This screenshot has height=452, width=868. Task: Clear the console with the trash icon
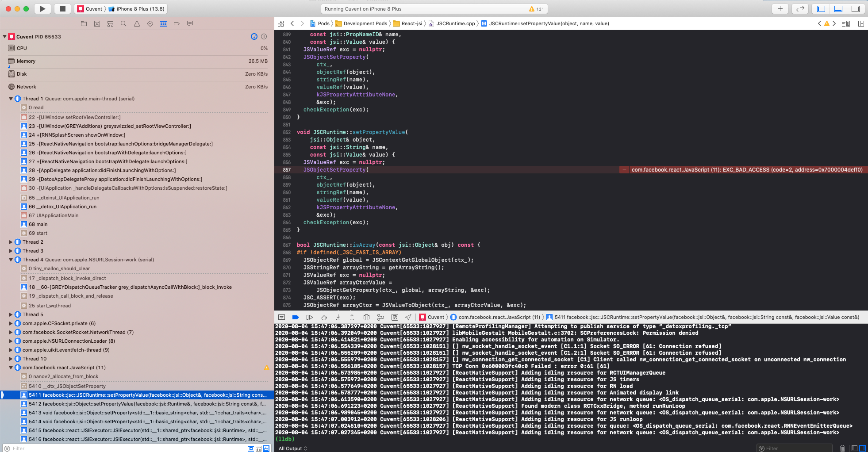coord(842,448)
